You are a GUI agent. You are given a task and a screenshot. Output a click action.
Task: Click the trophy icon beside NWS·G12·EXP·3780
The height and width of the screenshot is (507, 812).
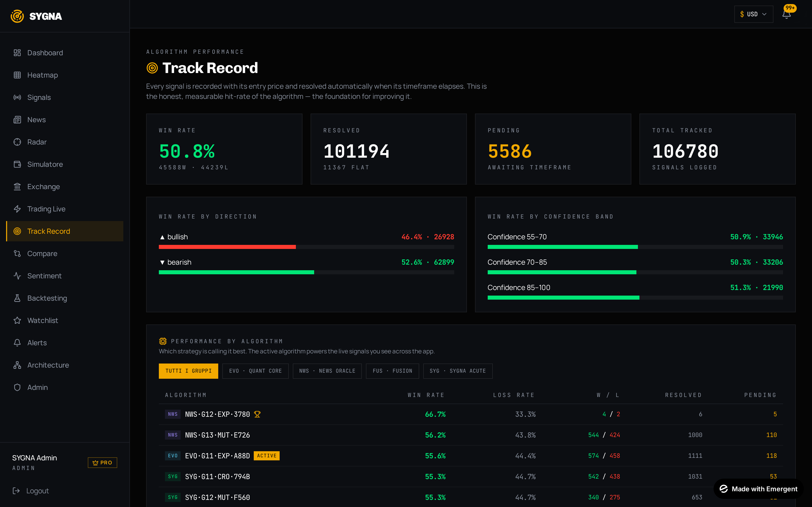(x=257, y=414)
